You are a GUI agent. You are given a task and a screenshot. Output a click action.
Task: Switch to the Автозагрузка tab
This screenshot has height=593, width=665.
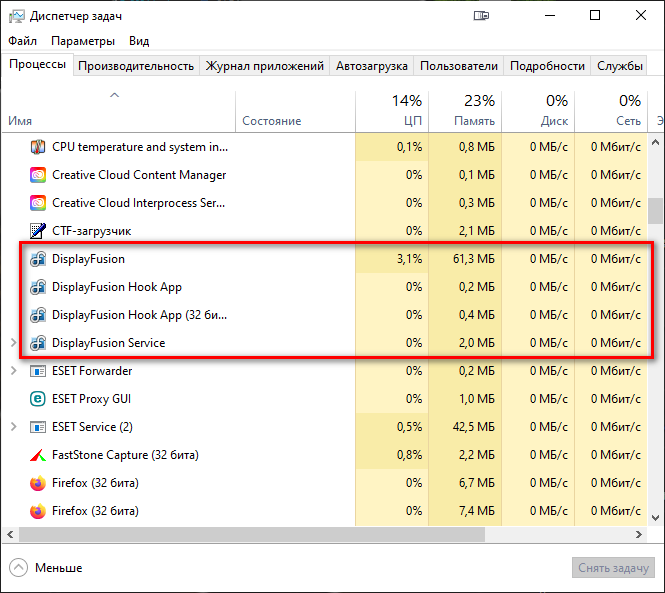pos(372,66)
